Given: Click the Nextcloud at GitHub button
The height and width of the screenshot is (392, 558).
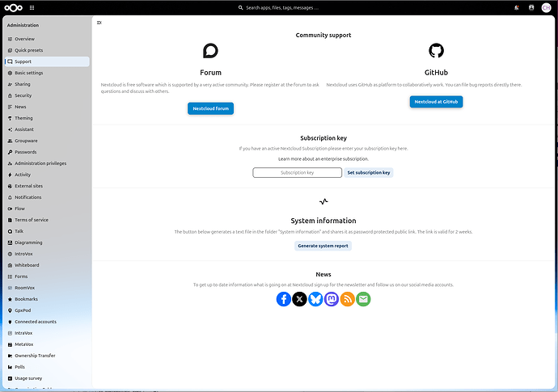Looking at the screenshot, I should click(436, 102).
